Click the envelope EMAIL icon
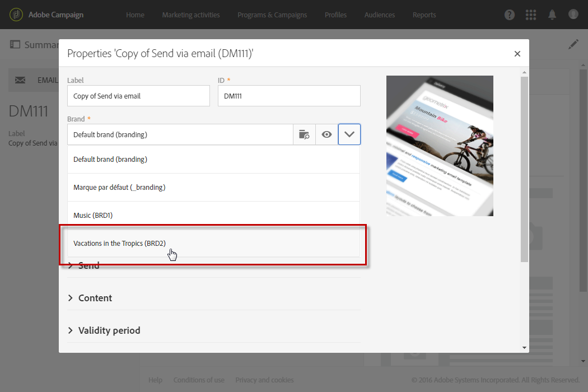This screenshot has width=588, height=392. pos(20,80)
